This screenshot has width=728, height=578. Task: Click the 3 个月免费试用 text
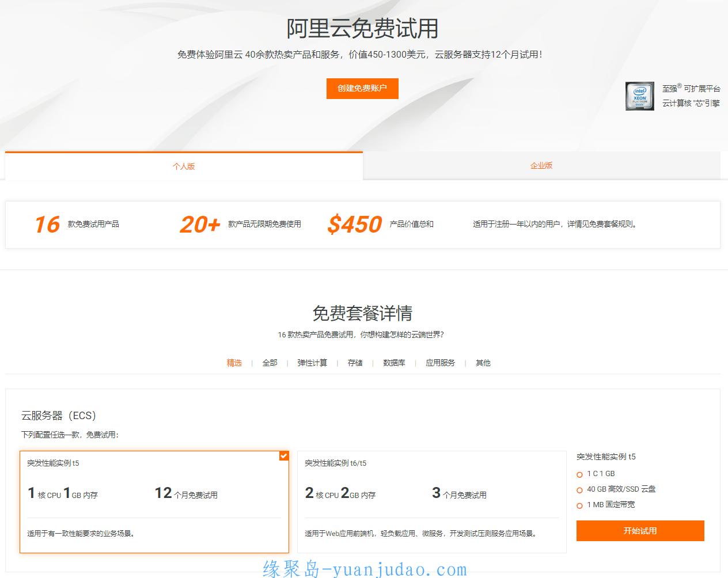pyautogui.click(x=459, y=493)
